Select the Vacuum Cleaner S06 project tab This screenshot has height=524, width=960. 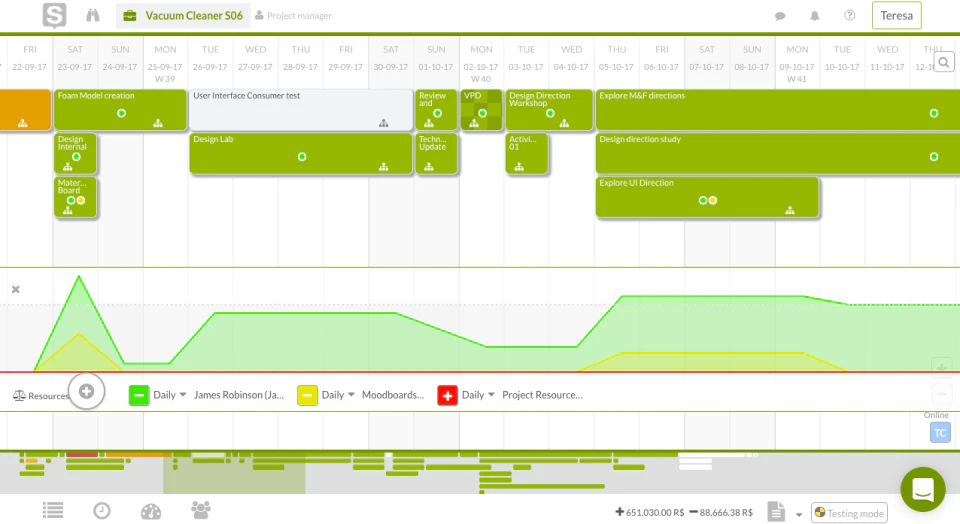coord(182,16)
